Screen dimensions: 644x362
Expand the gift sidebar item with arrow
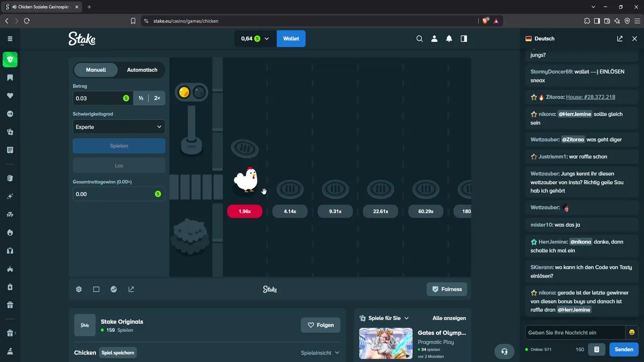click(10, 333)
